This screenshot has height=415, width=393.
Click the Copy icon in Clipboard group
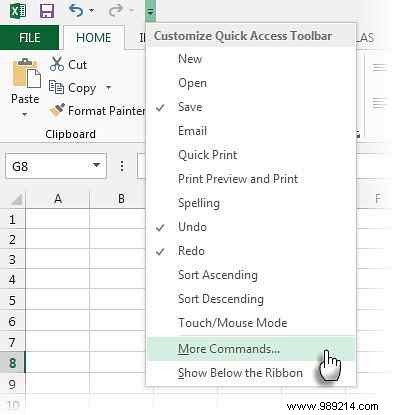pyautogui.click(x=56, y=87)
